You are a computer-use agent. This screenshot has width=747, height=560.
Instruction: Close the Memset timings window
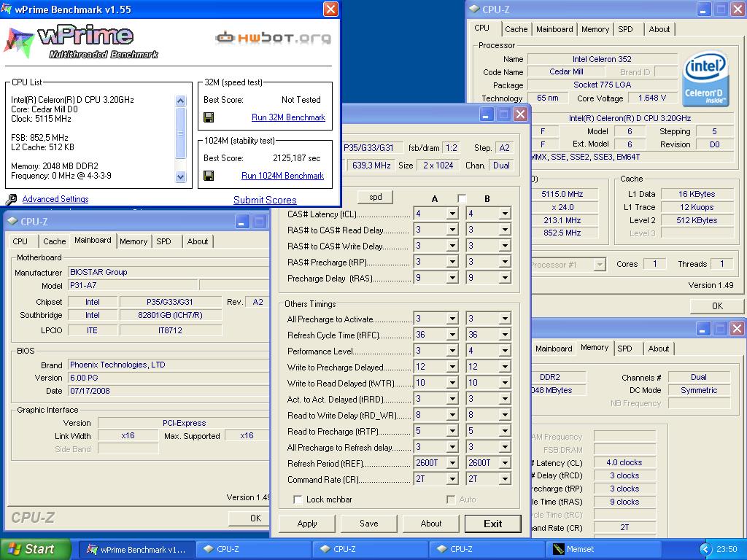520,114
